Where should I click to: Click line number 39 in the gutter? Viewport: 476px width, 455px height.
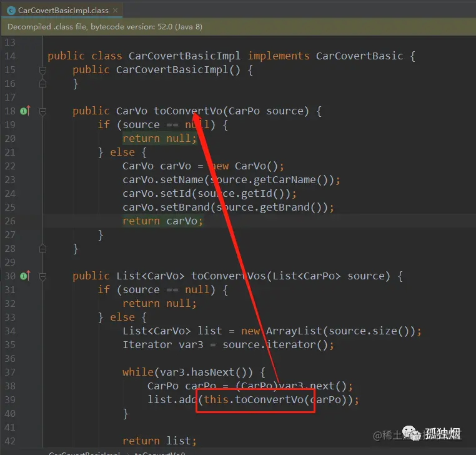pos(10,400)
